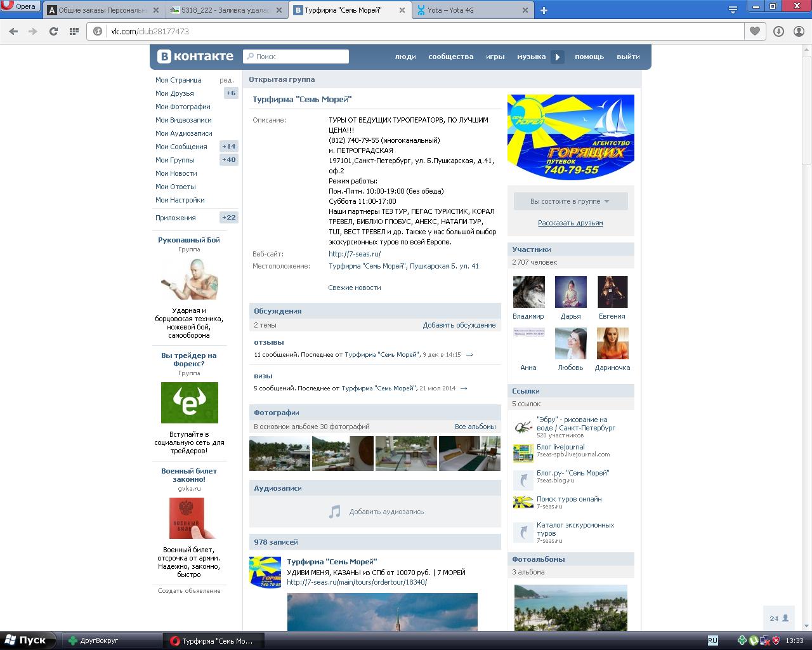Switch to the Yota 4G tab
This screenshot has height=650, width=812.
click(x=473, y=10)
